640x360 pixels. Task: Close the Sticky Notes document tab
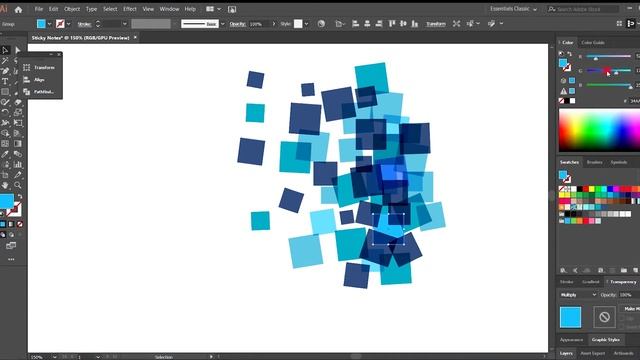coord(135,38)
